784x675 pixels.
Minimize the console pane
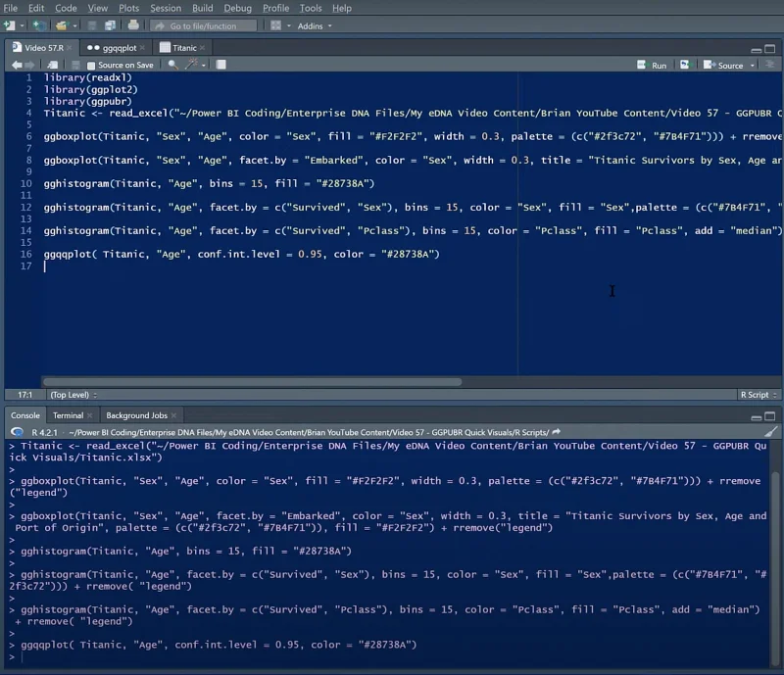click(x=756, y=416)
